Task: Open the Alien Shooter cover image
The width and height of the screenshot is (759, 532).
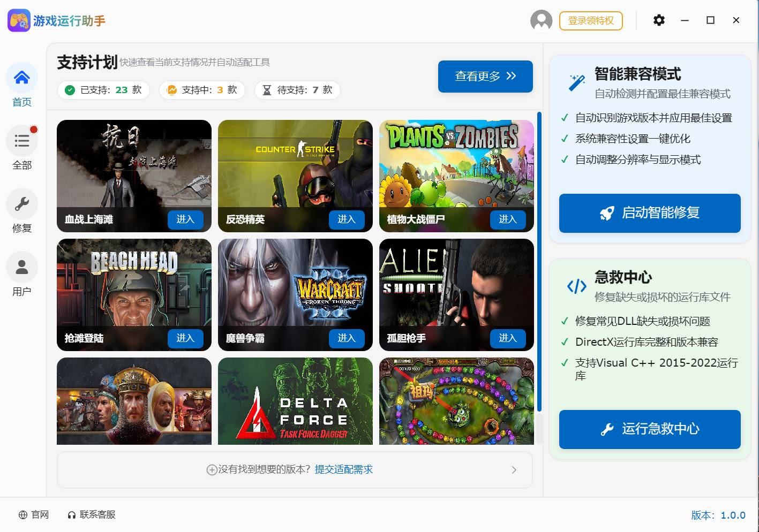Action: 456,283
